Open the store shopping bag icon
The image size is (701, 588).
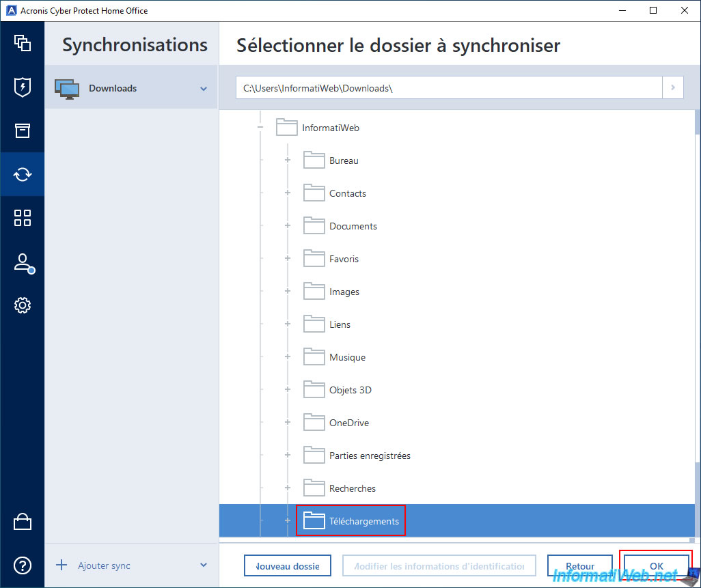[23, 522]
